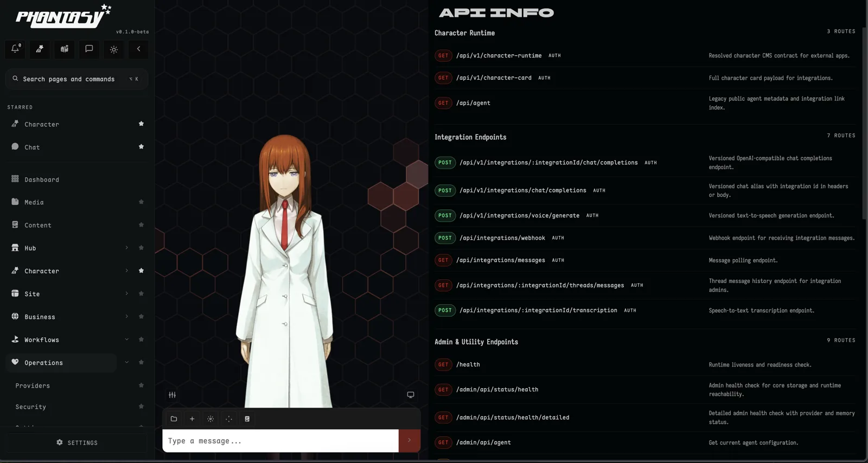Star the Operations page

tap(141, 362)
